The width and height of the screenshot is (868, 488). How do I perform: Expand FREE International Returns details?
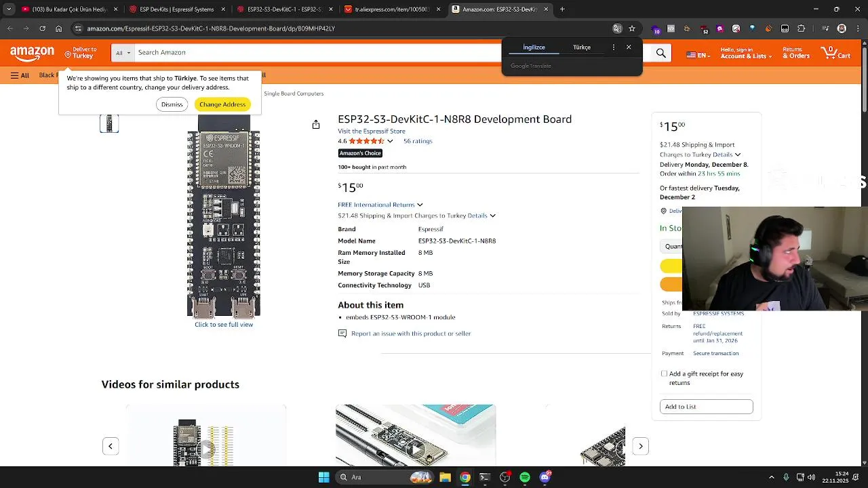click(x=420, y=205)
